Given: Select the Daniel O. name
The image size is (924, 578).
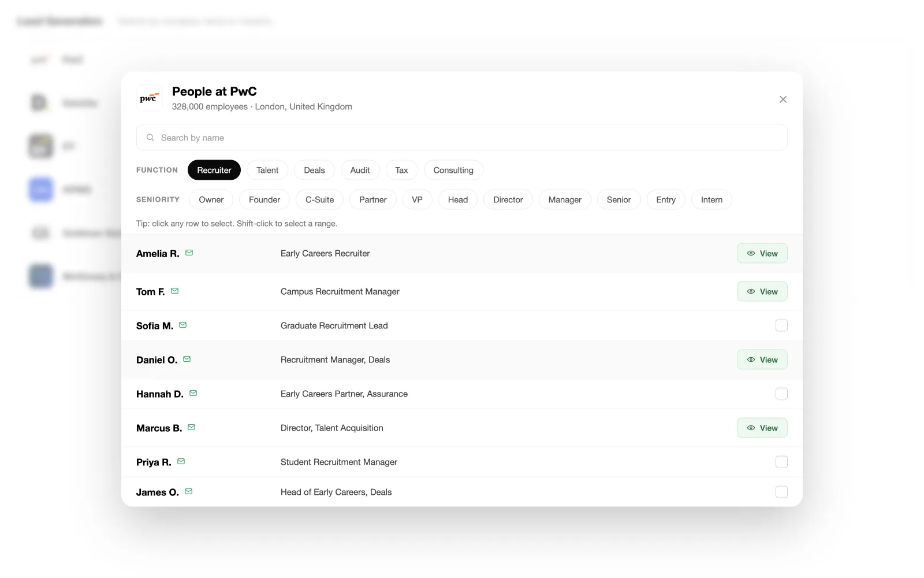Looking at the screenshot, I should (157, 360).
